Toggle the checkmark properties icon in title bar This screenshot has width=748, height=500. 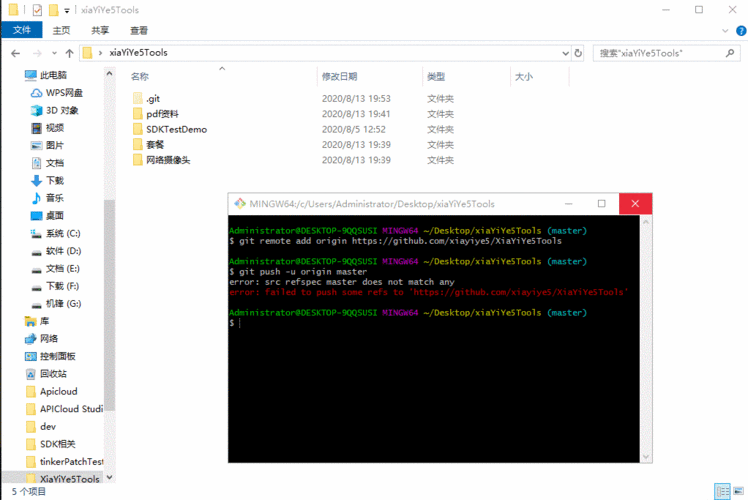(37, 9)
